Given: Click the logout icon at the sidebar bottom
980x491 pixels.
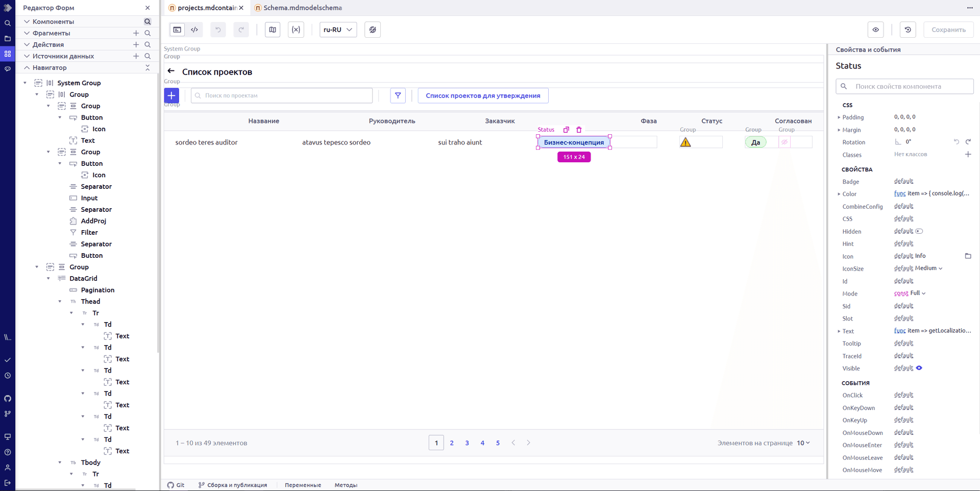Looking at the screenshot, I should tap(8, 483).
